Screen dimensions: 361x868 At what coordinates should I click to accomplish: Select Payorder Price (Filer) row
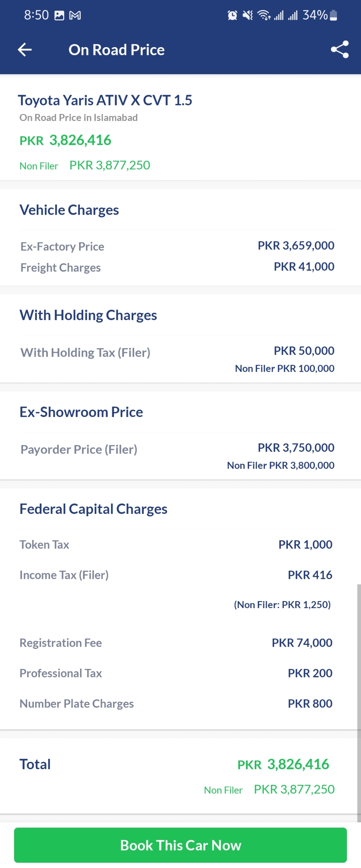tap(177, 455)
